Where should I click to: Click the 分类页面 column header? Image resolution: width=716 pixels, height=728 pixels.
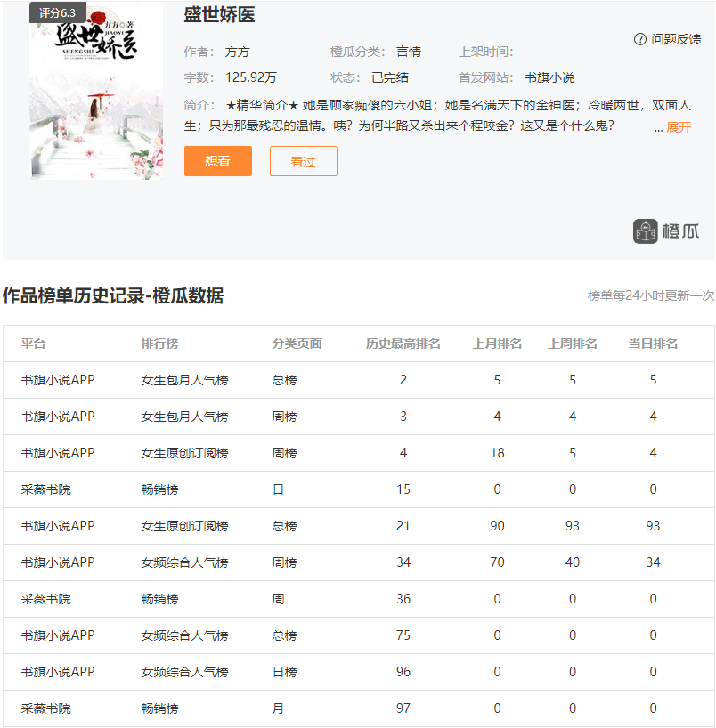point(297,344)
